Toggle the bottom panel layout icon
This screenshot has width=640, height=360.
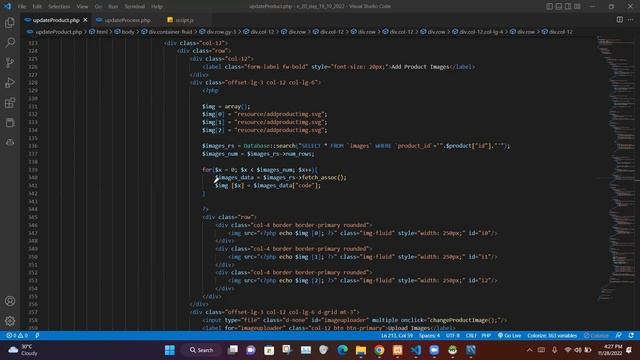(559, 6)
